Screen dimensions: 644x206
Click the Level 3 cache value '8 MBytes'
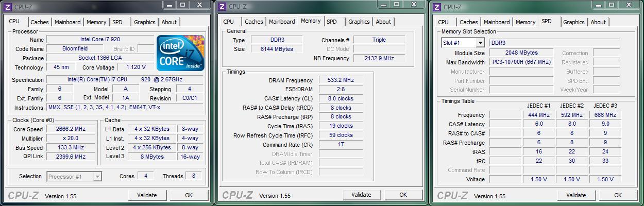click(x=152, y=157)
